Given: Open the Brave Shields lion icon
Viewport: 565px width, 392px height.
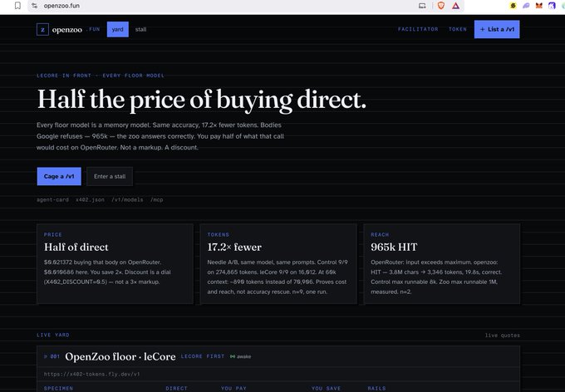Looking at the screenshot, I should [441, 6].
